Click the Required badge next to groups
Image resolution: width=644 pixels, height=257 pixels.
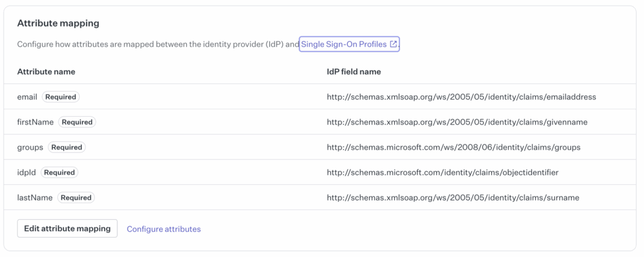pyautogui.click(x=67, y=148)
